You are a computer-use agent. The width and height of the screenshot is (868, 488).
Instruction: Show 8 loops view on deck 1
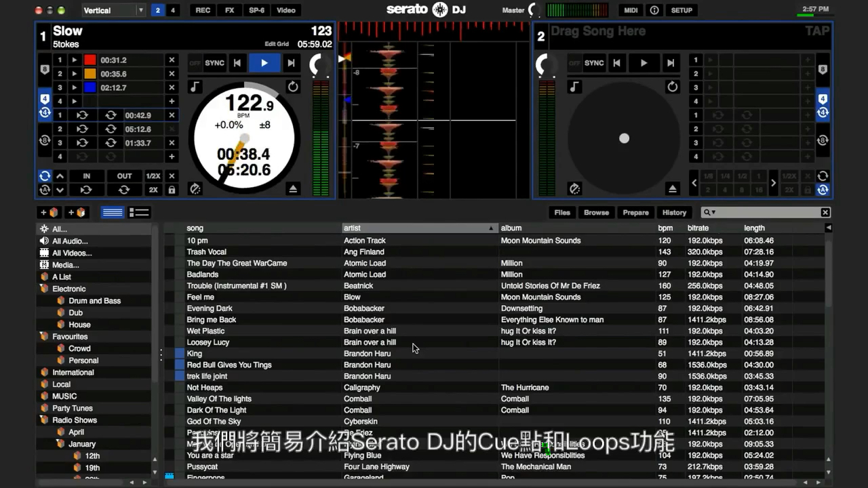coord(45,141)
